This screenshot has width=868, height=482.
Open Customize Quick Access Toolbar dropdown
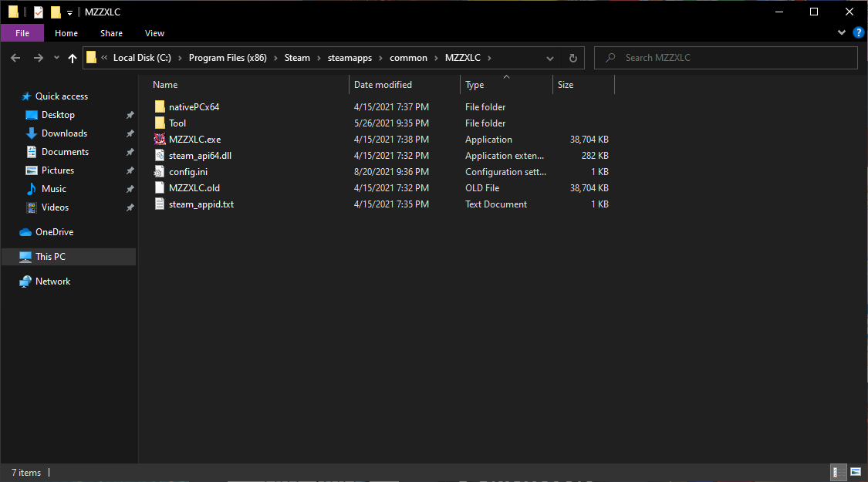(69, 12)
